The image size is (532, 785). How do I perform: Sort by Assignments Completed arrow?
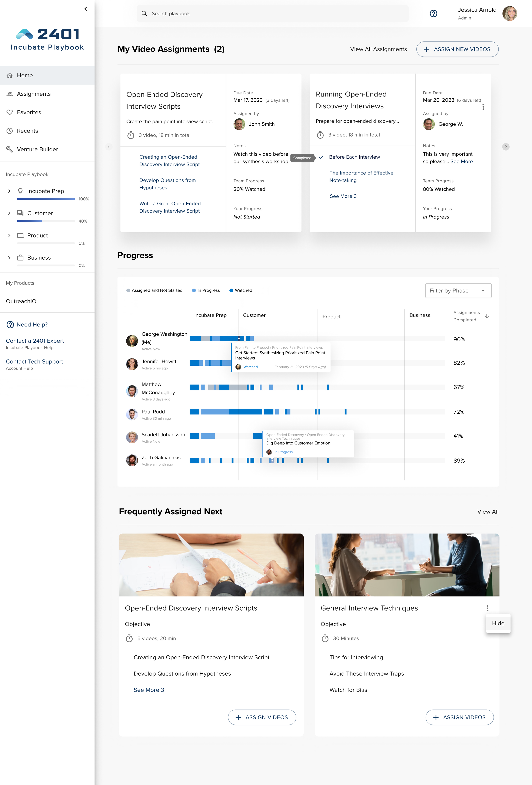tap(486, 316)
